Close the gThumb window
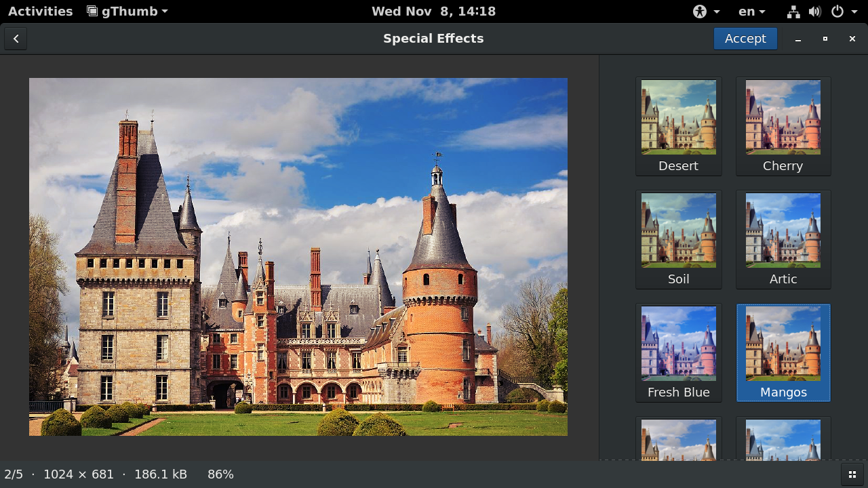 click(852, 39)
